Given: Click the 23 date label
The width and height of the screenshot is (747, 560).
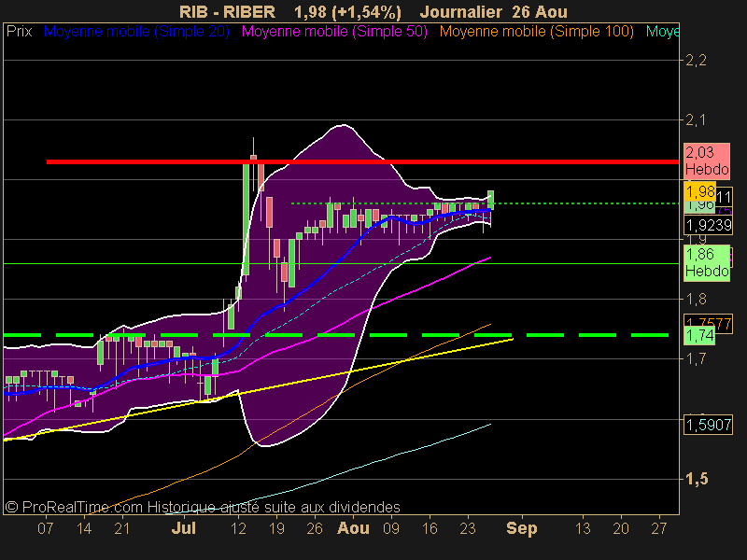Looking at the screenshot, I should tap(468, 528).
